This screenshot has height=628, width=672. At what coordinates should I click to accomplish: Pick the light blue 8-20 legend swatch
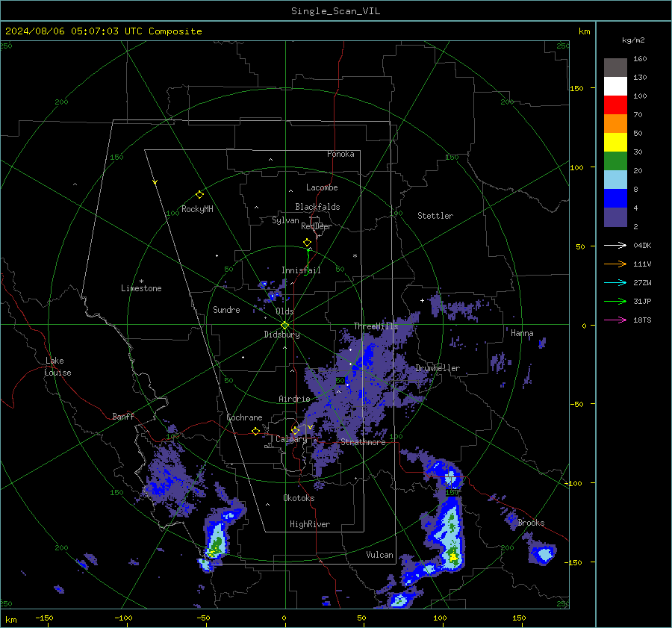click(x=615, y=180)
